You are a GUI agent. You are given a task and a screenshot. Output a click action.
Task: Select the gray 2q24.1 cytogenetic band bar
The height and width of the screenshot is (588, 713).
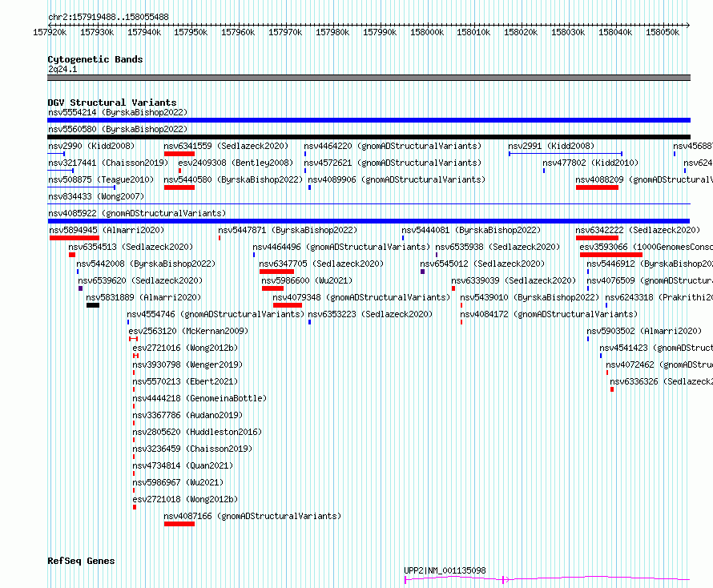[369, 78]
